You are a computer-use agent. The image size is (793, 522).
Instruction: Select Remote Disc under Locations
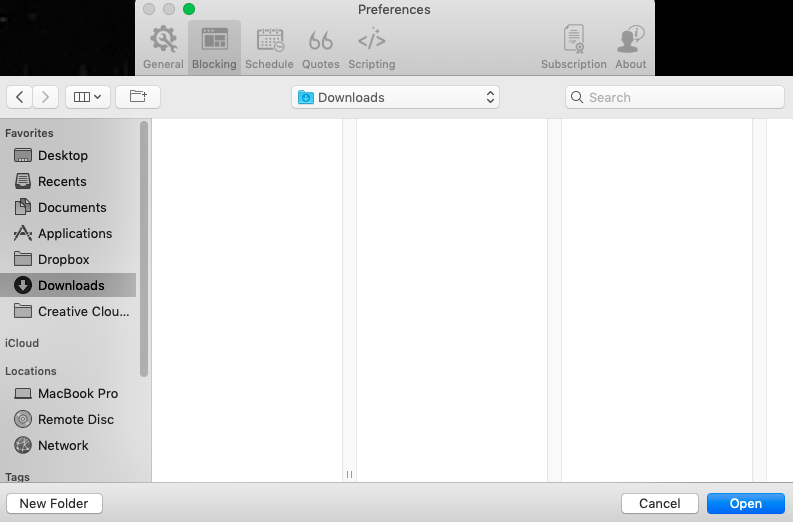[68, 419]
